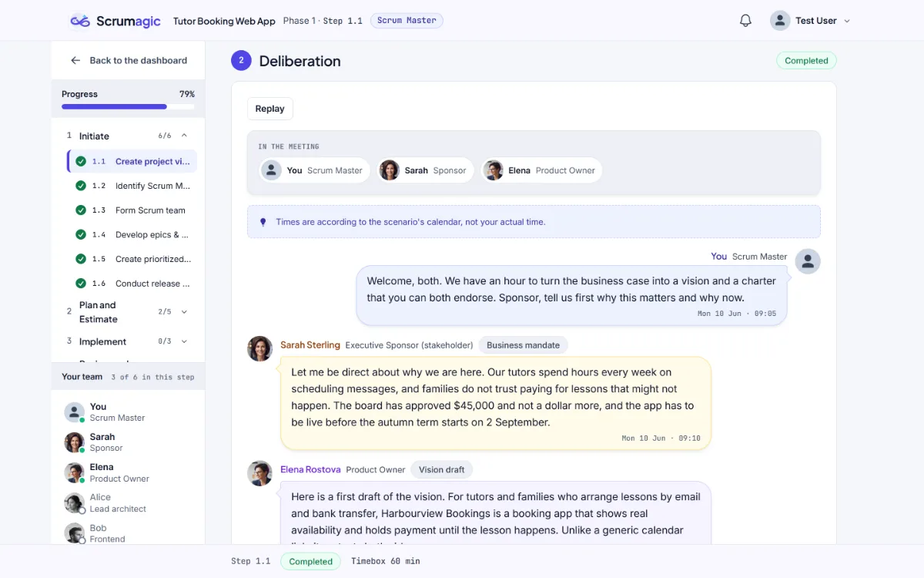The width and height of the screenshot is (924, 578).
Task: Click the Timebox 60 min label
Action: pyautogui.click(x=386, y=562)
